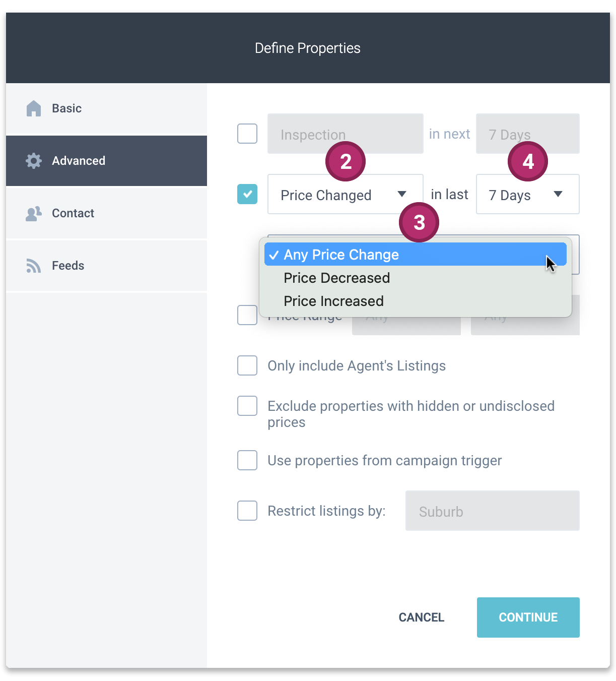Click the numbered marker 4 badge
This screenshot has width=616, height=681.
click(528, 161)
